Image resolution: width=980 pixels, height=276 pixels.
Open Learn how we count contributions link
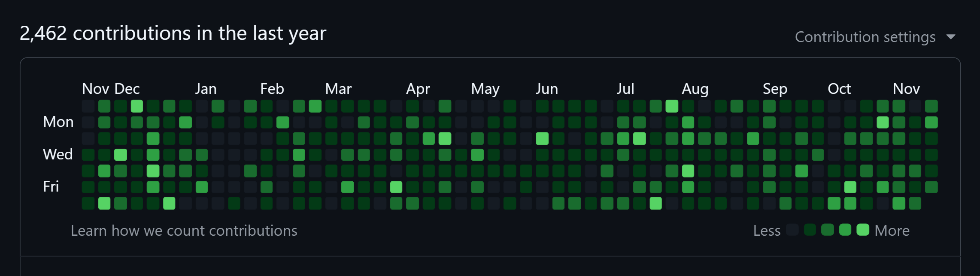click(184, 231)
